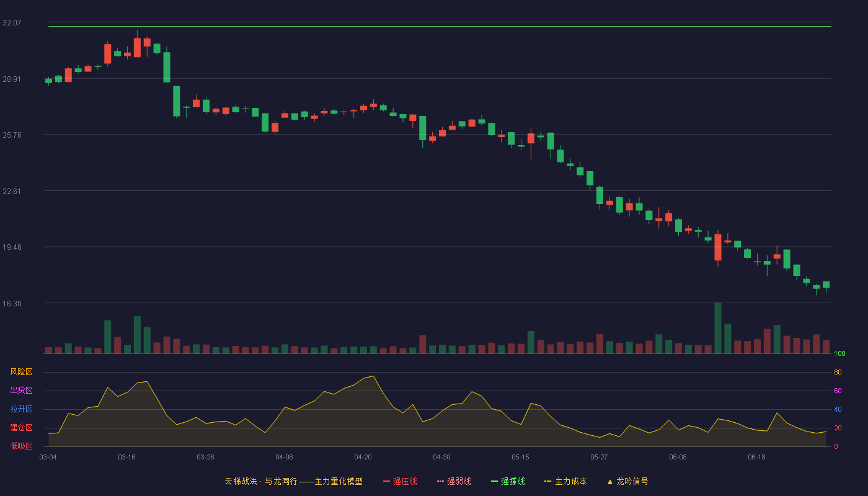Click the 低吸区 zone label
This screenshot has height=496, width=868.
tap(21, 446)
